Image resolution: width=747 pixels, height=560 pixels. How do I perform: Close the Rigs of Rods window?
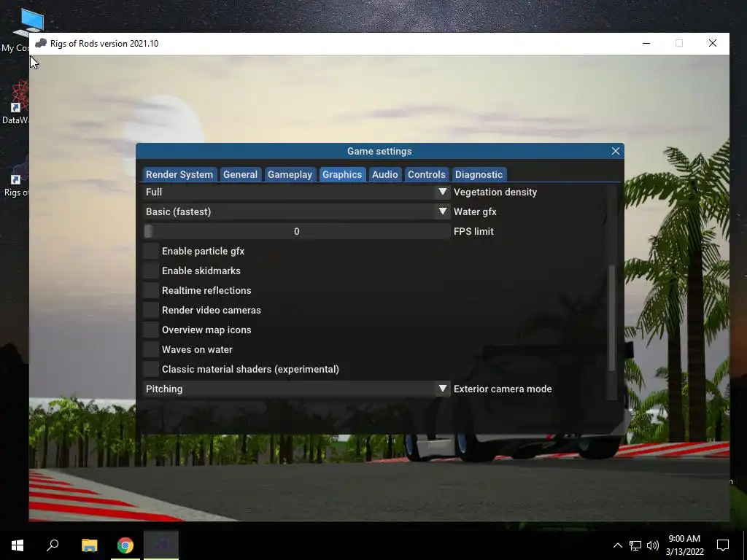click(x=713, y=43)
